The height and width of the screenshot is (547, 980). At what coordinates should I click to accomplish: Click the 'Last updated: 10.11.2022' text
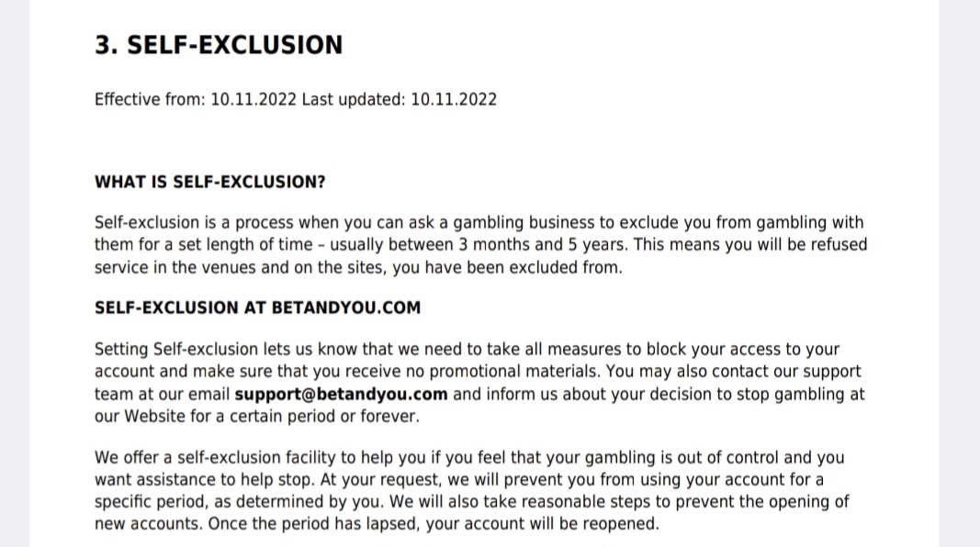[x=400, y=99]
